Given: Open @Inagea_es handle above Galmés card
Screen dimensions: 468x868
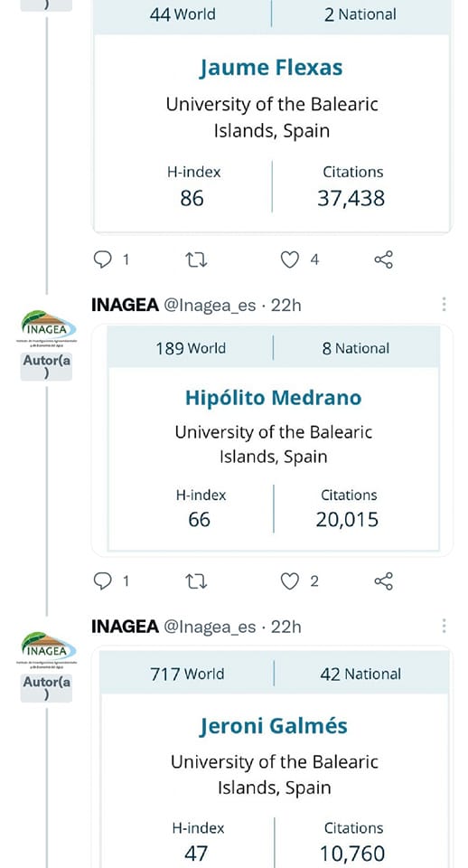Looking at the screenshot, I should click(x=210, y=627).
